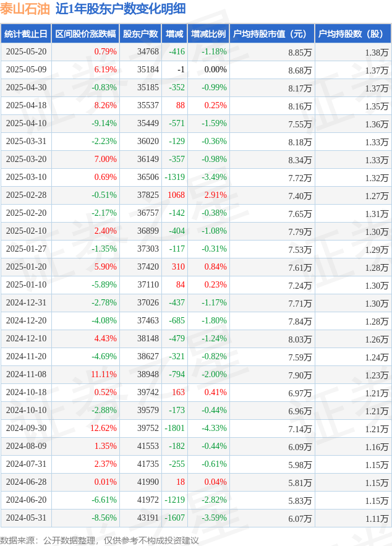Select the 户均持股数（股） column header

[352, 34]
